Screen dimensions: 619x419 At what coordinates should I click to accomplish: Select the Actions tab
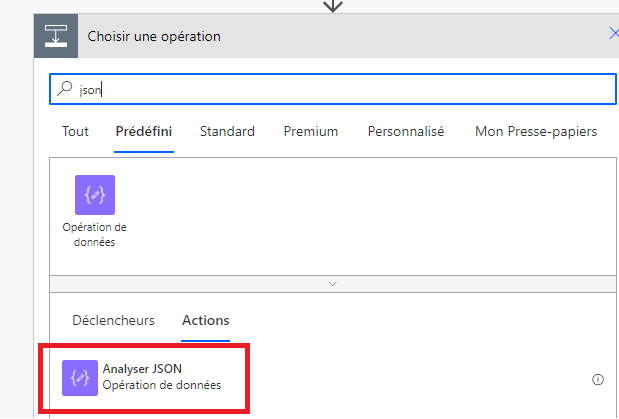[205, 320]
